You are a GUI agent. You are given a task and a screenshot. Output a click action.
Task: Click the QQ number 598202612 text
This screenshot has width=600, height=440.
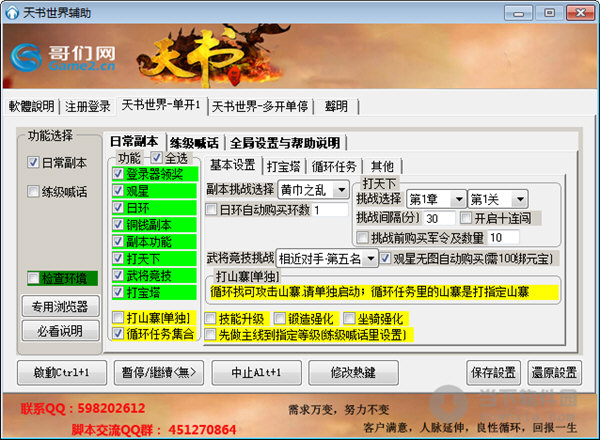tap(111, 408)
